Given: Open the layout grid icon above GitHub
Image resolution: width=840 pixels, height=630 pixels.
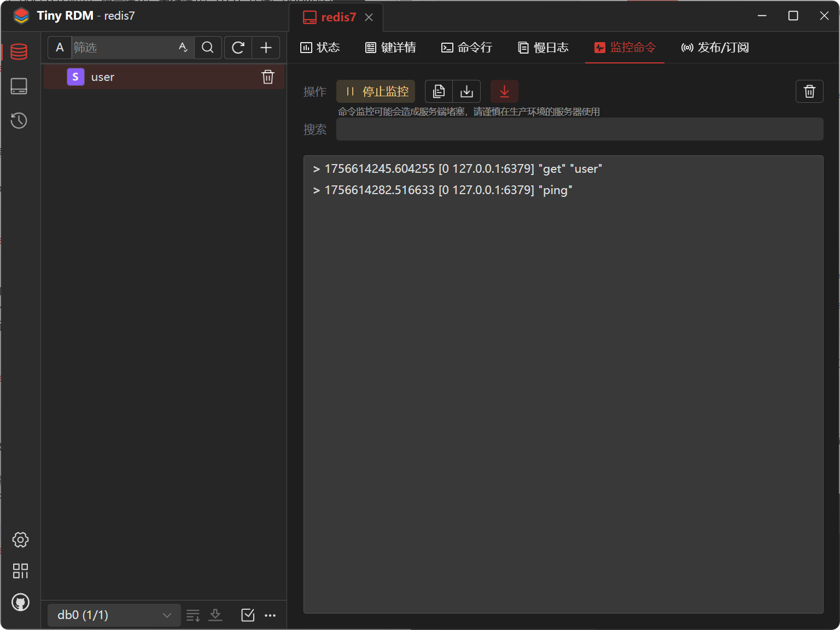Looking at the screenshot, I should coord(20,571).
